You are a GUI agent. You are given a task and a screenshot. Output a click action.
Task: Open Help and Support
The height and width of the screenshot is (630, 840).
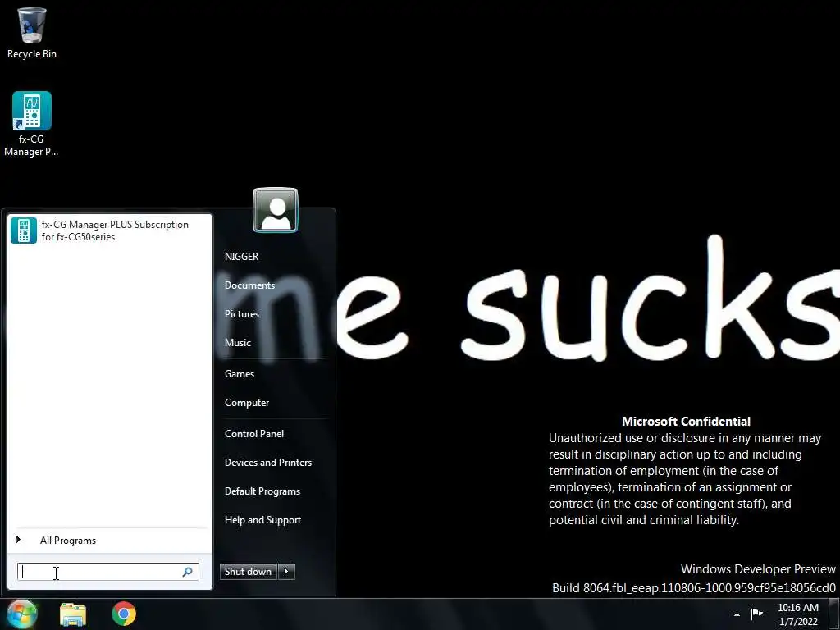coord(263,520)
